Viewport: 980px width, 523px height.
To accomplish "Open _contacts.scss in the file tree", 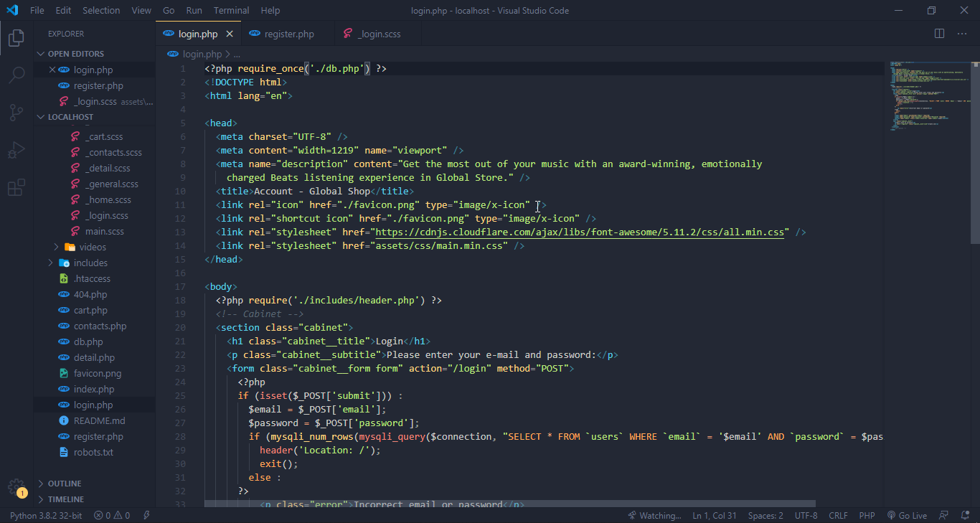I will pyautogui.click(x=94, y=152).
